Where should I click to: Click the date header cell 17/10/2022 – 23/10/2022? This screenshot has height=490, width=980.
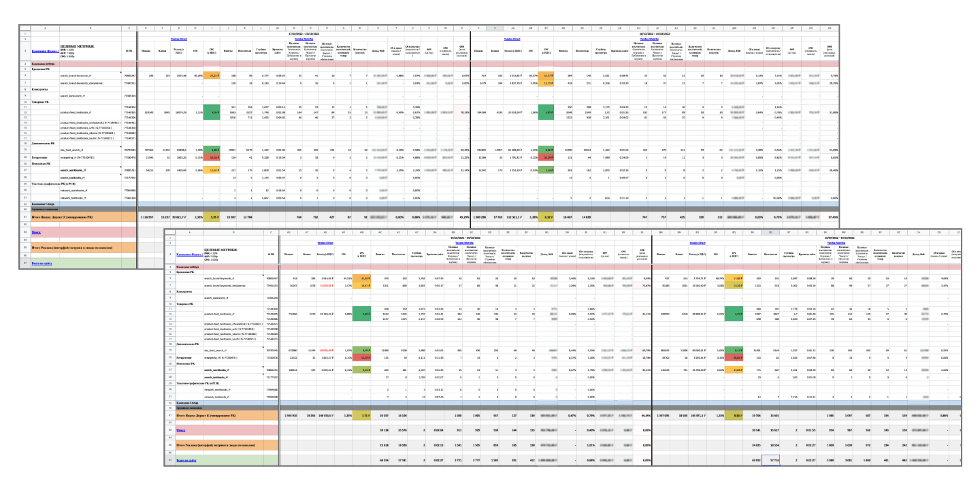point(304,33)
